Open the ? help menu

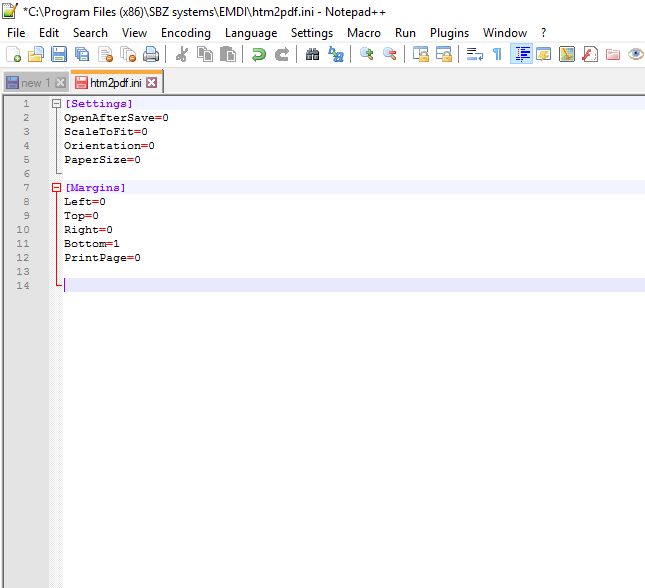[543, 33]
